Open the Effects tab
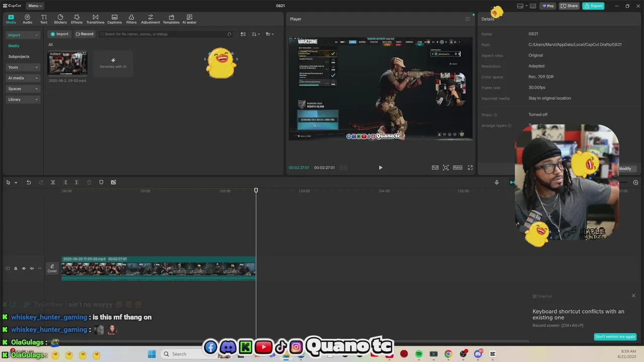 coord(76,19)
